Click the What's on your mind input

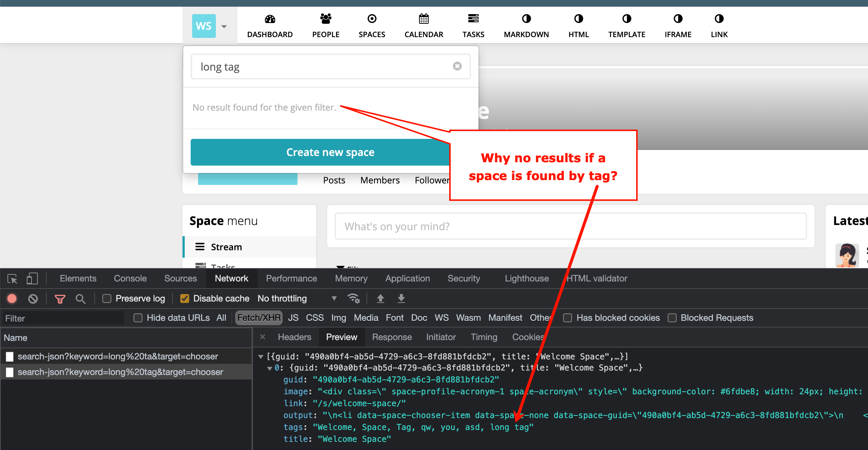click(x=571, y=226)
